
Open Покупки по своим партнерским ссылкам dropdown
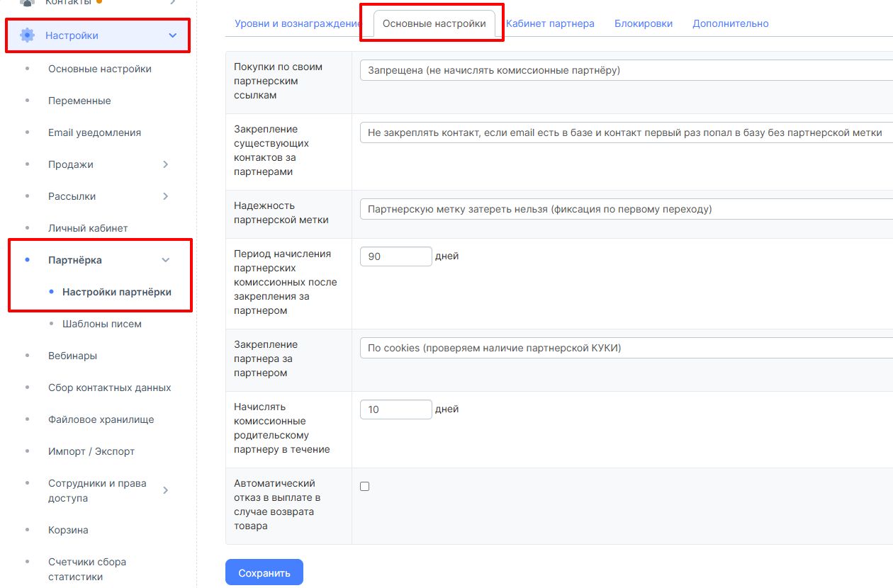click(627, 70)
